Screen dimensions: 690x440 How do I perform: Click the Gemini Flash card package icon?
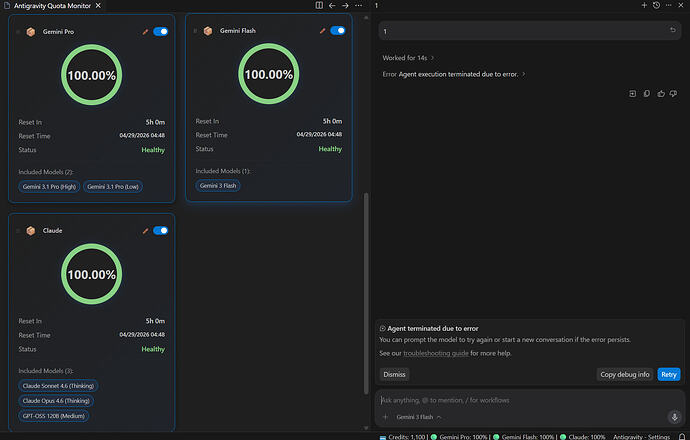pos(208,31)
